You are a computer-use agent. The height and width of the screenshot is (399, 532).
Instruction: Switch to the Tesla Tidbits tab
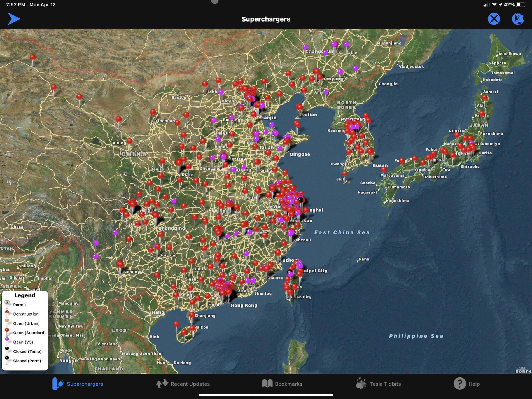tap(385, 384)
